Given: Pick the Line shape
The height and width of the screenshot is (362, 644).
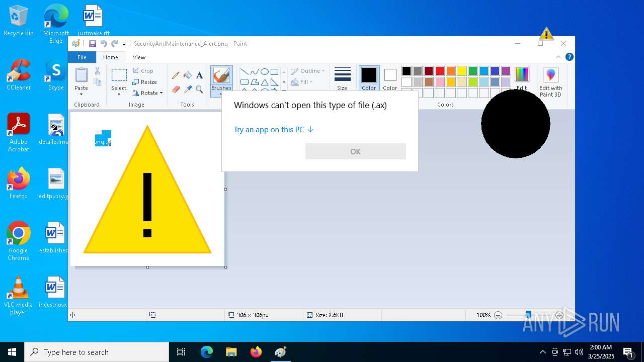Looking at the screenshot, I should pyautogui.click(x=244, y=72).
